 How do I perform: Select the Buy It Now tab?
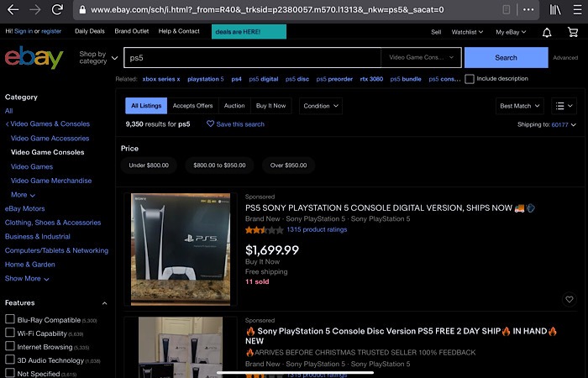pos(270,107)
